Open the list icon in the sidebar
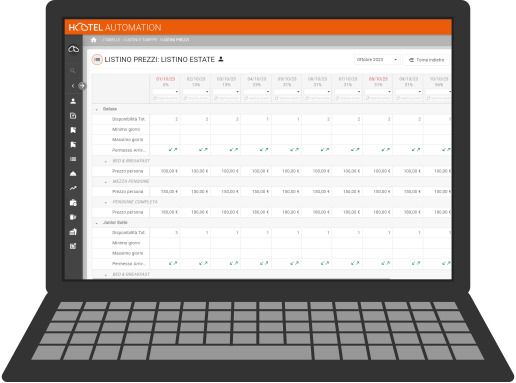Screen dimensions: 516x383 [73, 159]
